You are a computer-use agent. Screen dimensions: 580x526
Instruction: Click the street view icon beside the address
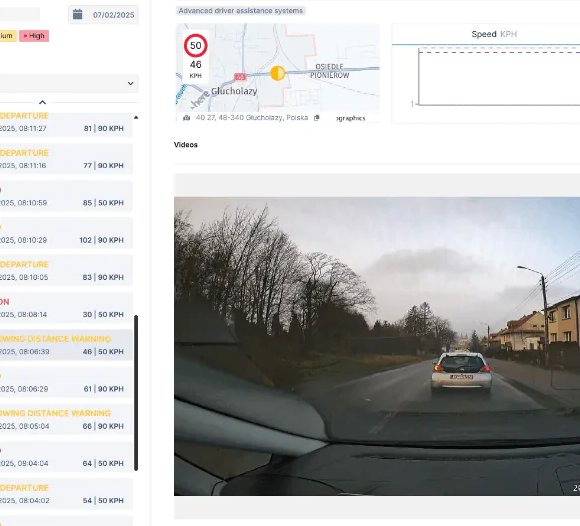click(x=187, y=118)
